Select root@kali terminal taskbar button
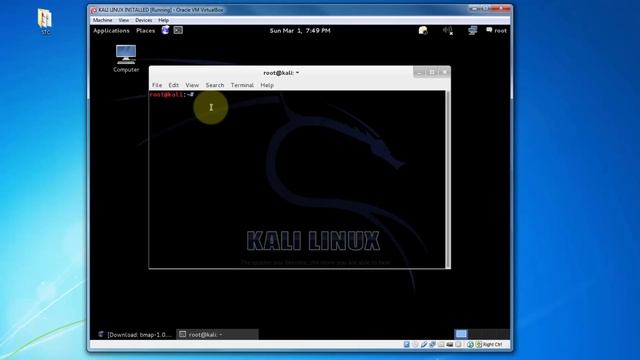640x360 pixels. click(x=218, y=334)
